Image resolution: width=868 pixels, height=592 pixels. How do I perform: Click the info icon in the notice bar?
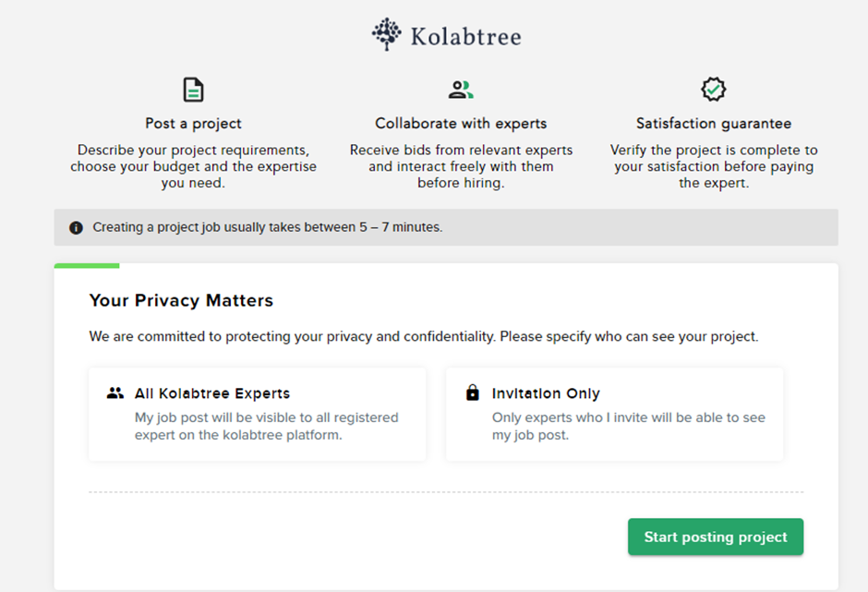pyautogui.click(x=76, y=227)
